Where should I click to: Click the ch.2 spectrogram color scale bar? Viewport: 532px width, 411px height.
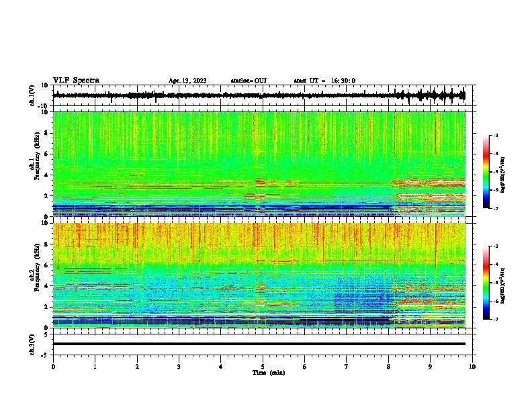486,283
